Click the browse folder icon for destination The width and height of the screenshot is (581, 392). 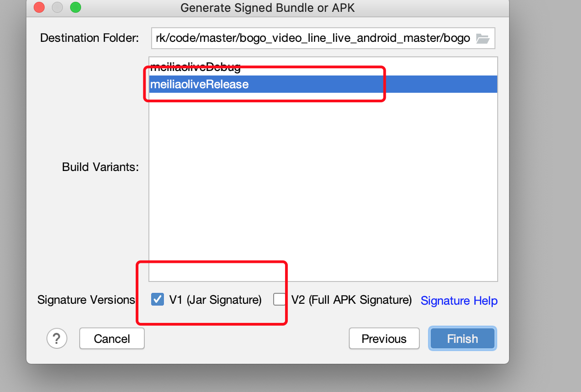[x=482, y=39]
